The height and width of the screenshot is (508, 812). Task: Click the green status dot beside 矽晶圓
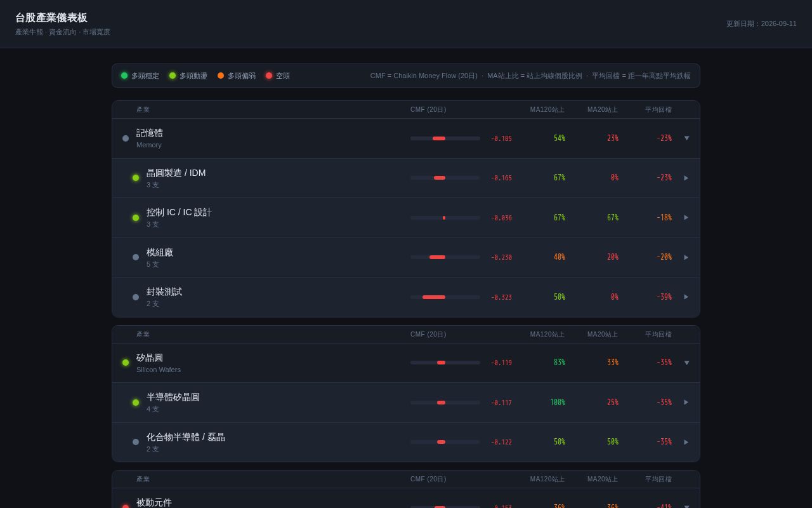126,363
